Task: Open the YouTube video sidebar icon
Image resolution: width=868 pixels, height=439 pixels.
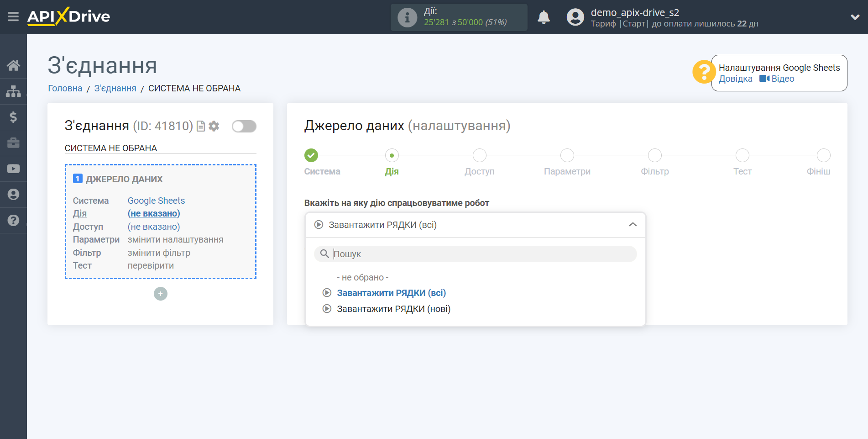Action: (13, 169)
